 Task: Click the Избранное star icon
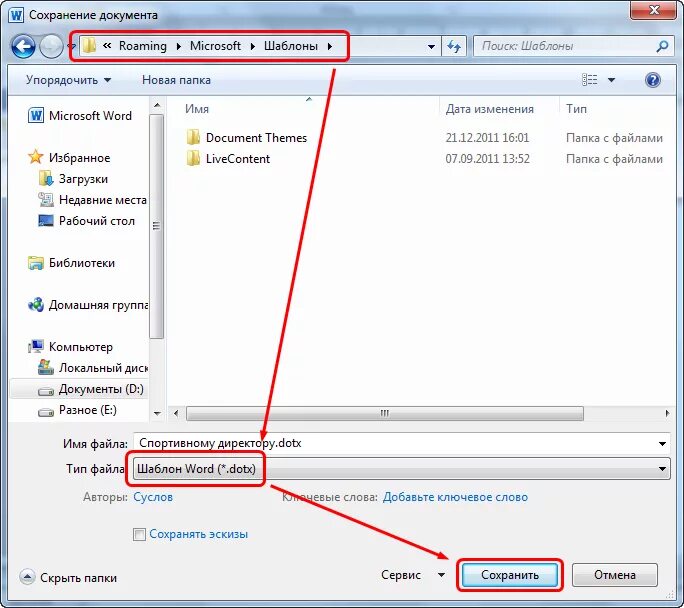(x=35, y=157)
